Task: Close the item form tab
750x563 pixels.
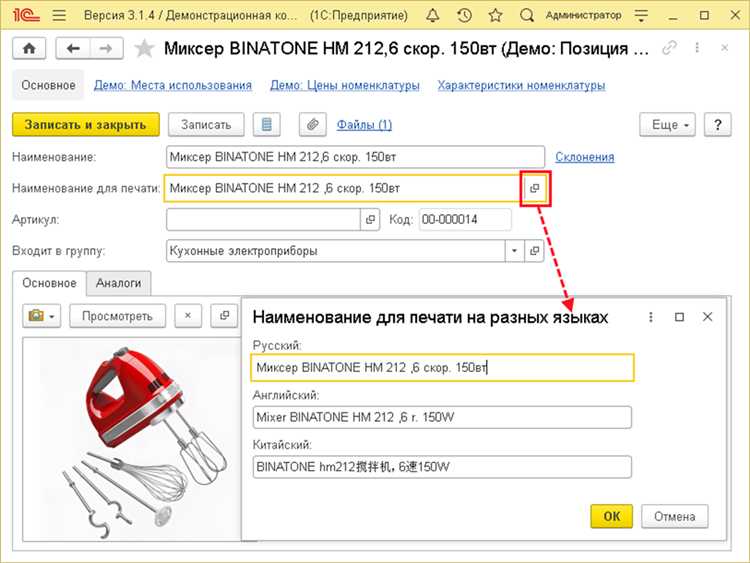Action: (x=725, y=48)
